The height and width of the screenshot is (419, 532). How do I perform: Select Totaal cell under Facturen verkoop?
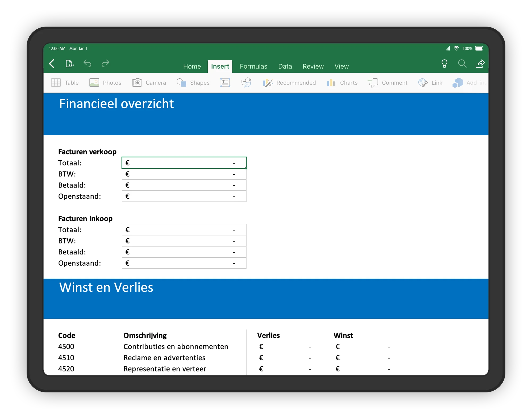click(x=184, y=163)
